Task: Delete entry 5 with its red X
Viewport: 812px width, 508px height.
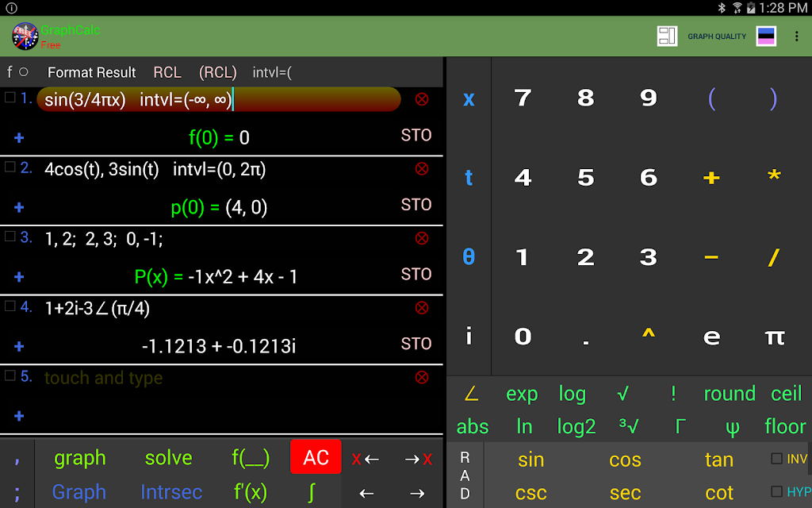Action: [x=422, y=377]
